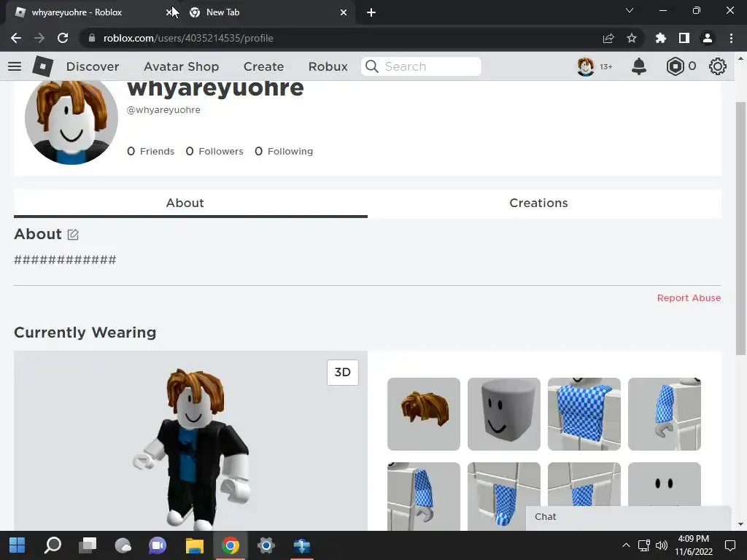The height and width of the screenshot is (560, 747).
Task: Open a new browser tab
Action: click(371, 12)
